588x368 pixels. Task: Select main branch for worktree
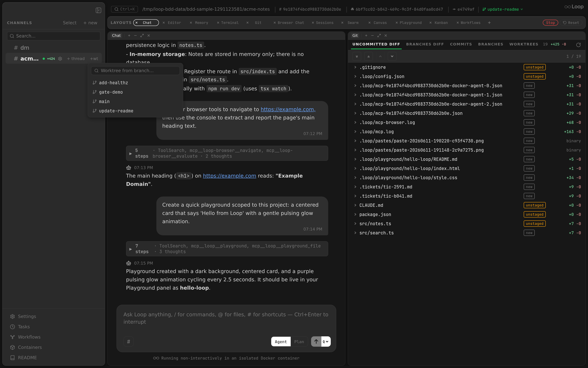pyautogui.click(x=135, y=102)
